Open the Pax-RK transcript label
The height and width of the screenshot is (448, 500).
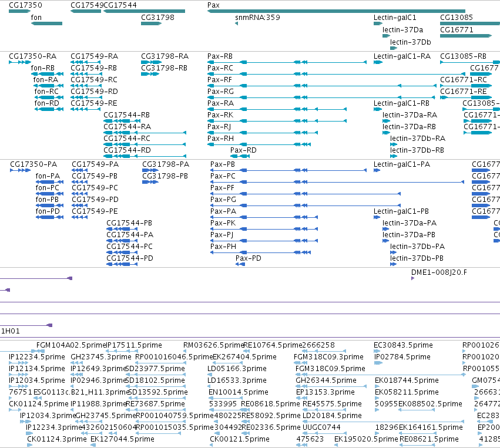[x=220, y=114]
